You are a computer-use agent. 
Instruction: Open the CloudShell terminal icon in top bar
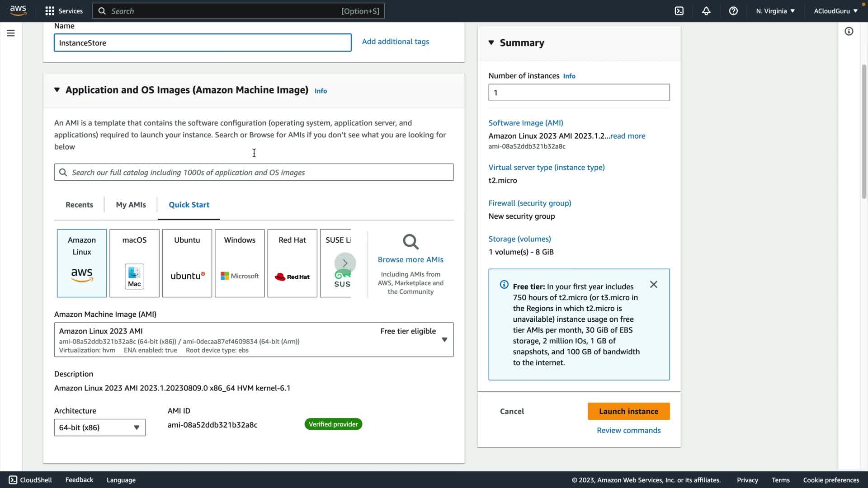tap(679, 11)
